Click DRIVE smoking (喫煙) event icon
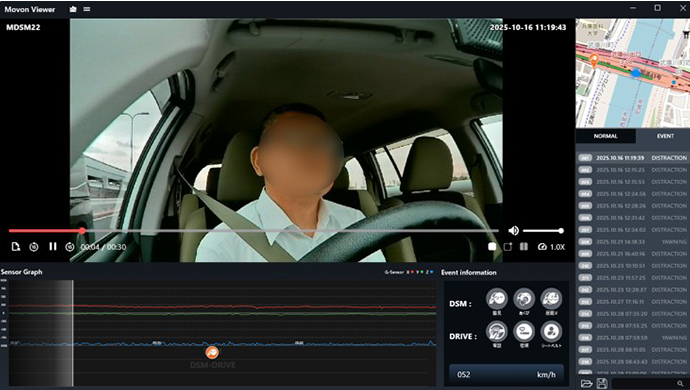The width and height of the screenshot is (690, 390). pos(524,331)
